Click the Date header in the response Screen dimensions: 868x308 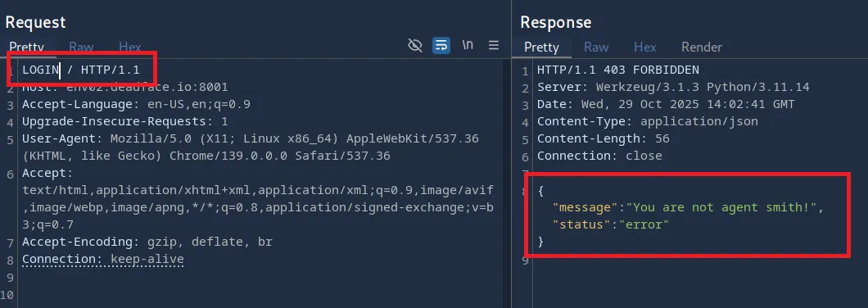pyautogui.click(x=666, y=104)
